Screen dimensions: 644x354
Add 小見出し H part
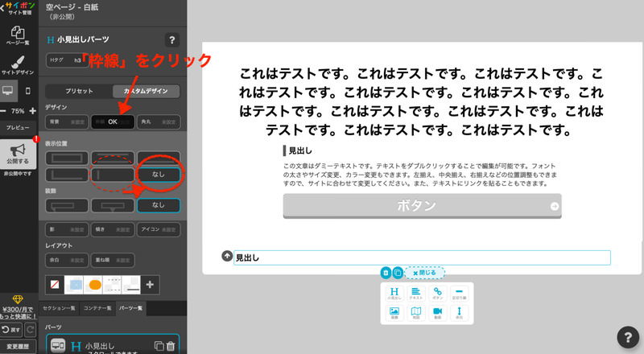point(394,293)
